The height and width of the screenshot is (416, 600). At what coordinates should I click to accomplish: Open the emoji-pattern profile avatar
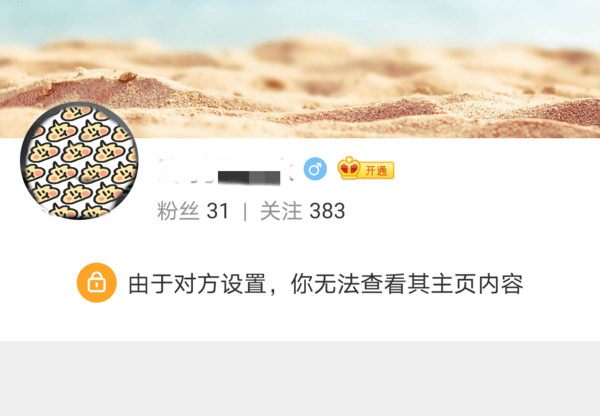coord(80,161)
